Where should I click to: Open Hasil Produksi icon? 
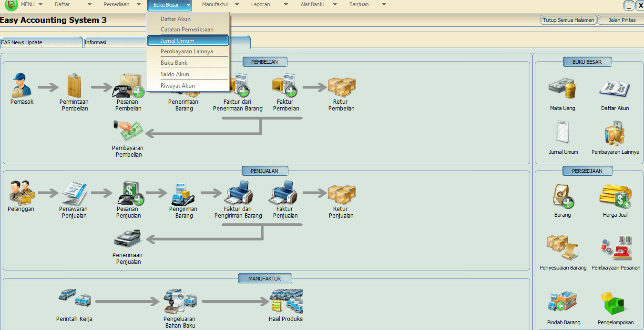click(286, 300)
